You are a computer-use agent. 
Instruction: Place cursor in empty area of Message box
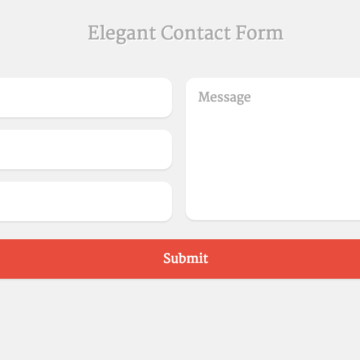click(x=273, y=160)
